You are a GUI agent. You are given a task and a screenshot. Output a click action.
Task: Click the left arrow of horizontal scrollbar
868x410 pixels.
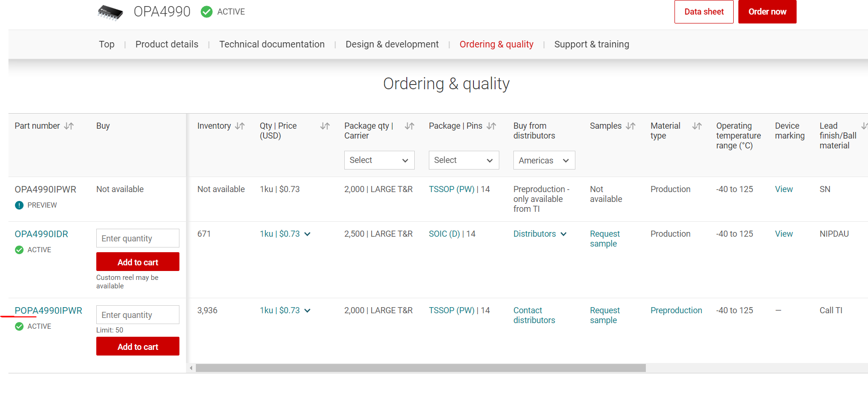coord(191,368)
